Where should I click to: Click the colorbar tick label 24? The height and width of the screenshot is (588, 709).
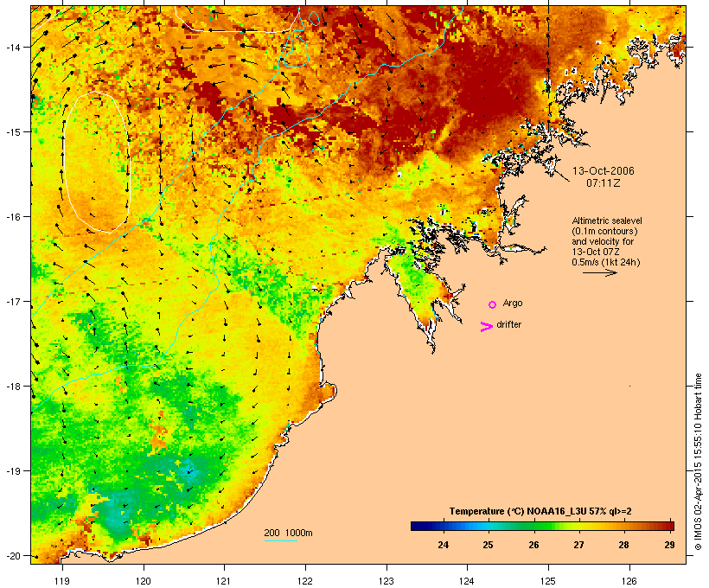click(x=443, y=545)
